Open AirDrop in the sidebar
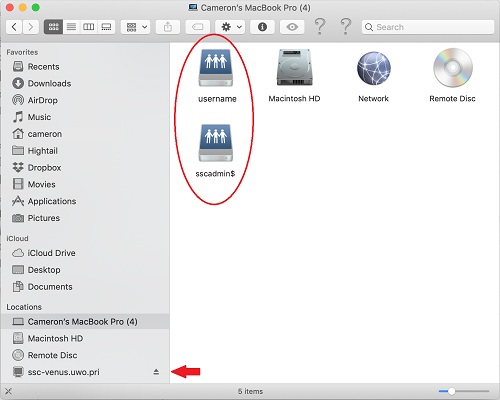This screenshot has width=500, height=400. (x=85, y=100)
